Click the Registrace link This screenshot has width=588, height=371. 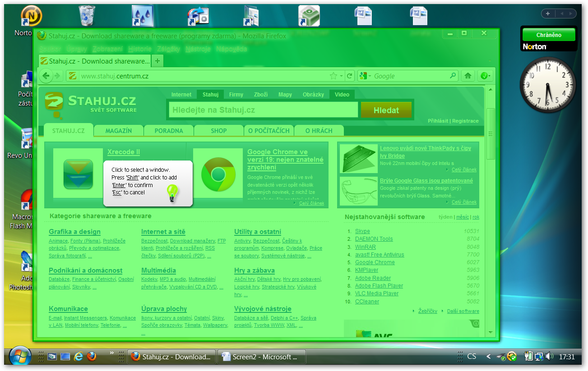[465, 121]
